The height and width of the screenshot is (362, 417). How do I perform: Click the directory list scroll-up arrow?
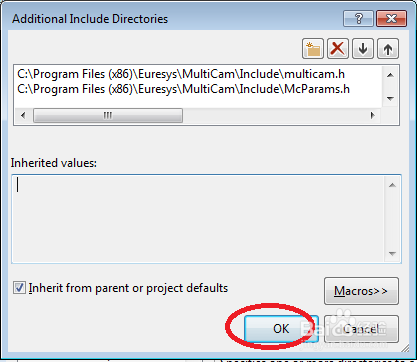[390, 75]
